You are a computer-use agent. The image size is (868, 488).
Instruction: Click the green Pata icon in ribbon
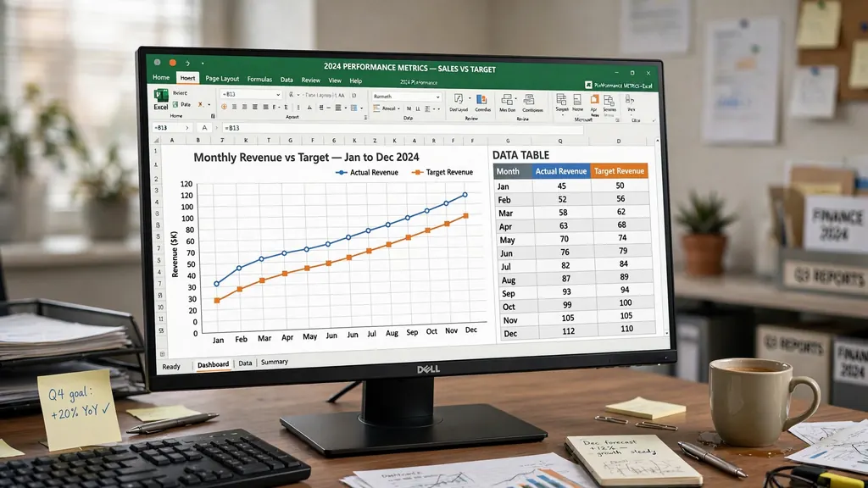click(175, 104)
